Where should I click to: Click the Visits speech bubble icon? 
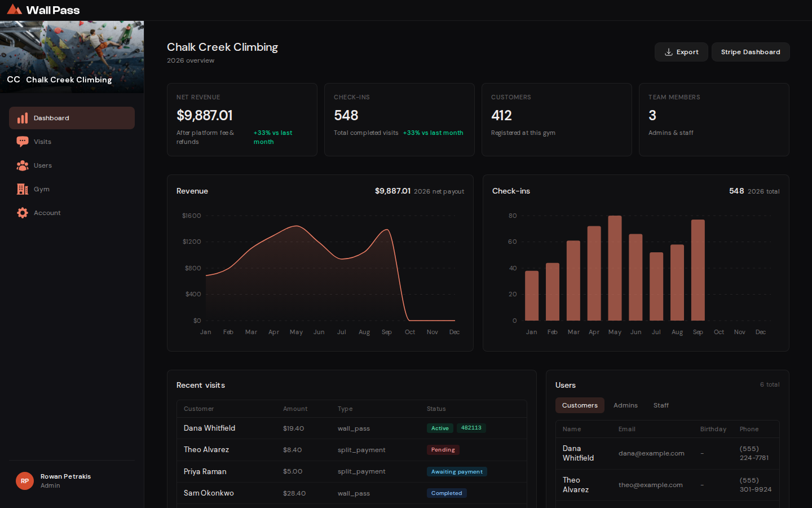(23, 142)
